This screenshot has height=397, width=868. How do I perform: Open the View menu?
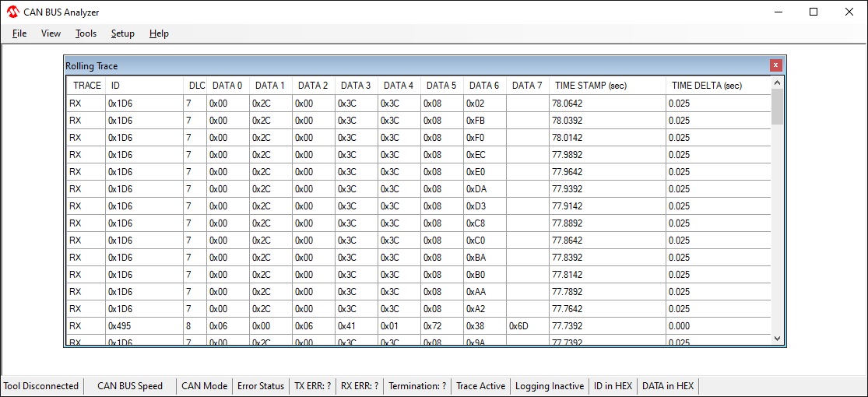pos(51,33)
